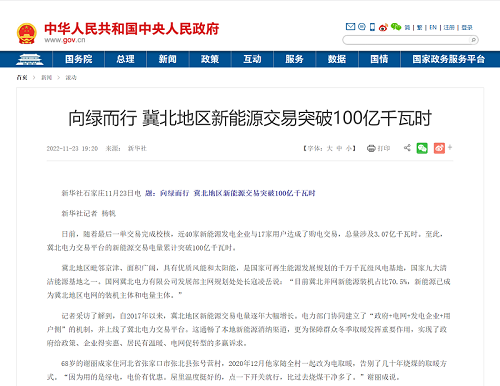
Task: Open the 数据 navigation menu
Action: pos(337,59)
